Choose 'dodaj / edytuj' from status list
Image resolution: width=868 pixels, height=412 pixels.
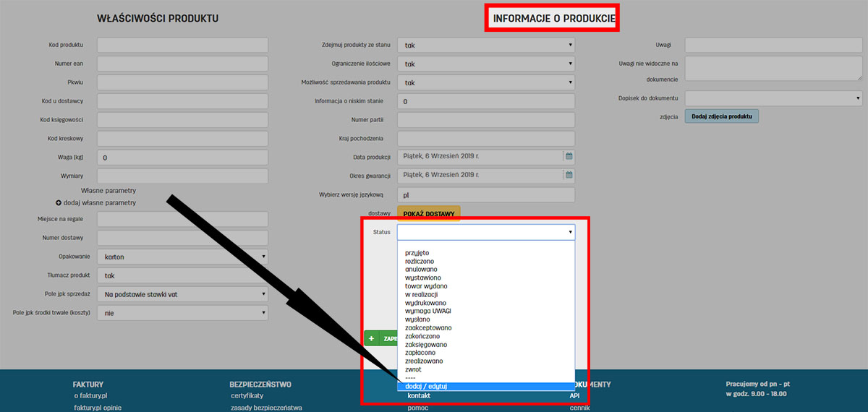click(x=426, y=386)
